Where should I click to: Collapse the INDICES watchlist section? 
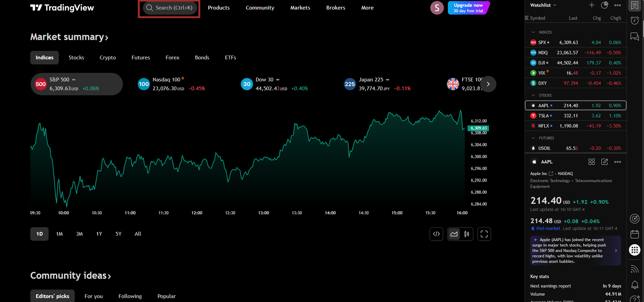tap(533, 32)
